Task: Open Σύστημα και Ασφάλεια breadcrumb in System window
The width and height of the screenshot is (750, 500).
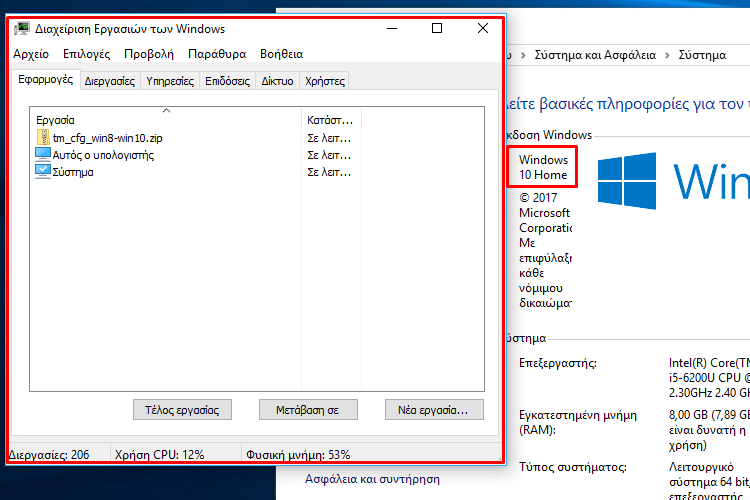Action: (x=595, y=55)
